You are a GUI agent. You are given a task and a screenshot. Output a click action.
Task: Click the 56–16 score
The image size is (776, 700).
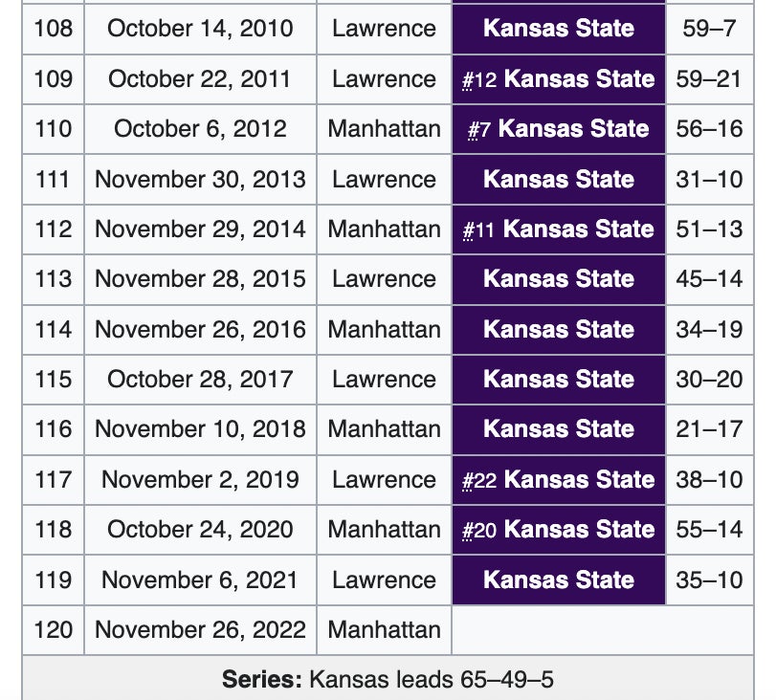point(709,129)
